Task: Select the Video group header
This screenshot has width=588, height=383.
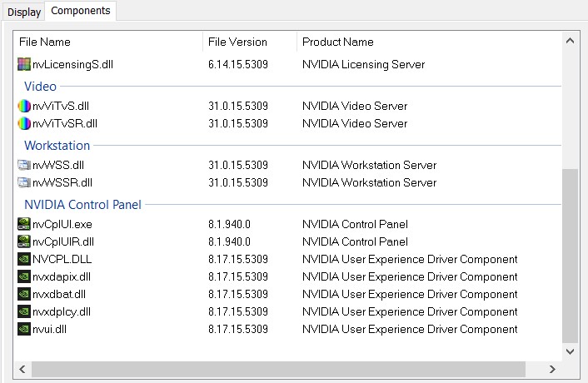Action: [41, 87]
